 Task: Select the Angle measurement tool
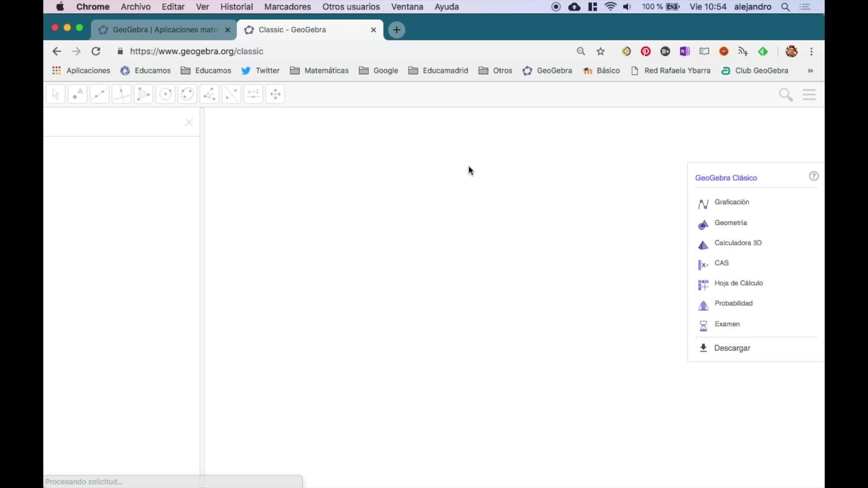(209, 94)
